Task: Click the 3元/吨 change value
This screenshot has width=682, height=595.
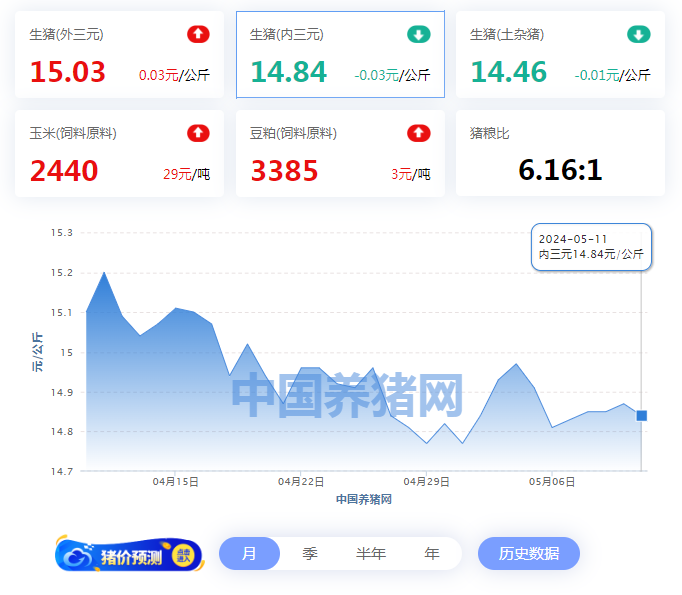Action: (411, 174)
